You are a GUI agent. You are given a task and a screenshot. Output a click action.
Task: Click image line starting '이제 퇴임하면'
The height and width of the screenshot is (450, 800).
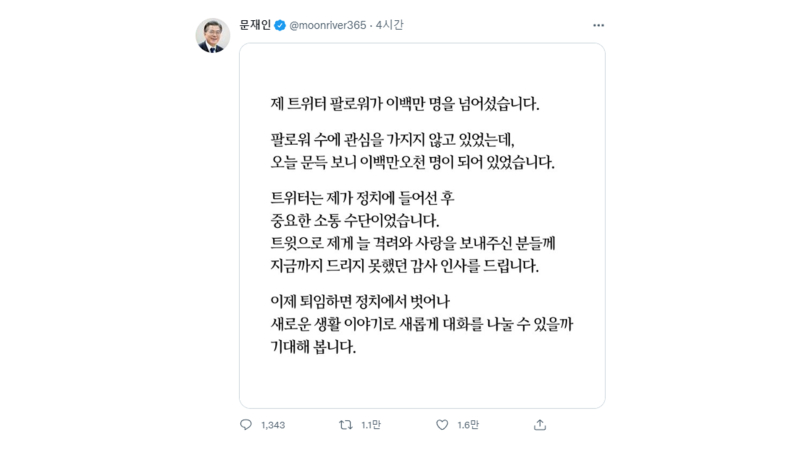coord(356,304)
